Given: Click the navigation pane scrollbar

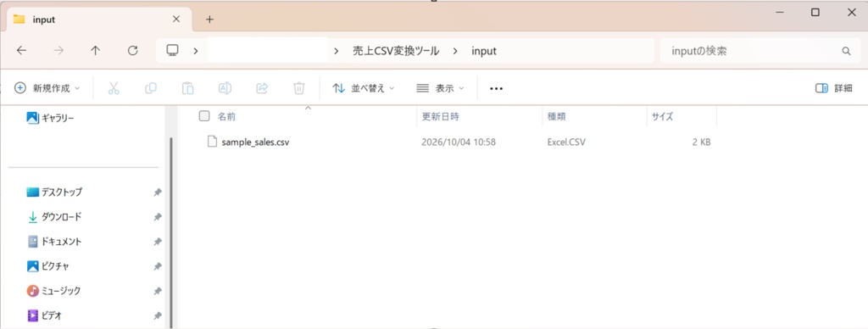Looking at the screenshot, I should click(171, 232).
